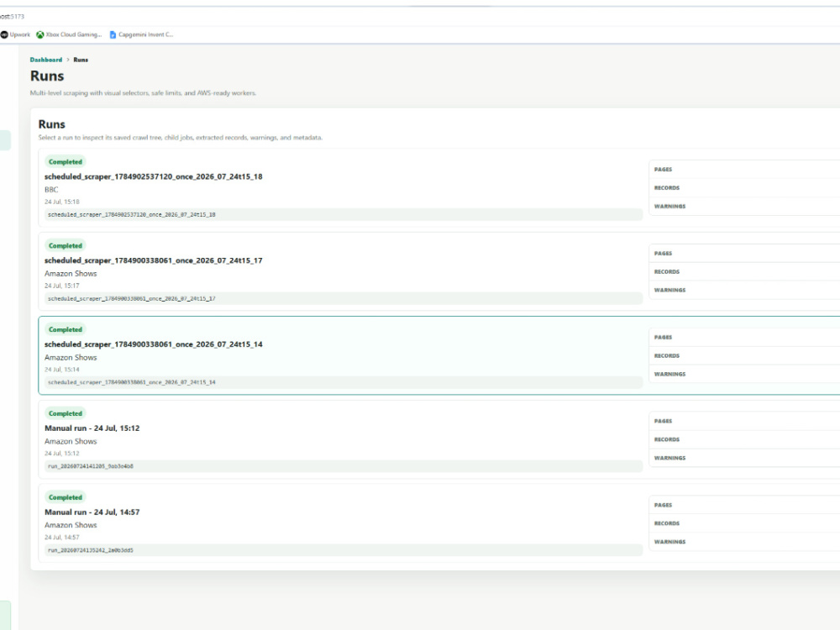The height and width of the screenshot is (630, 840).
Task: Click run ID run_20260724135242_2a0b3dd5
Action: (x=344, y=550)
